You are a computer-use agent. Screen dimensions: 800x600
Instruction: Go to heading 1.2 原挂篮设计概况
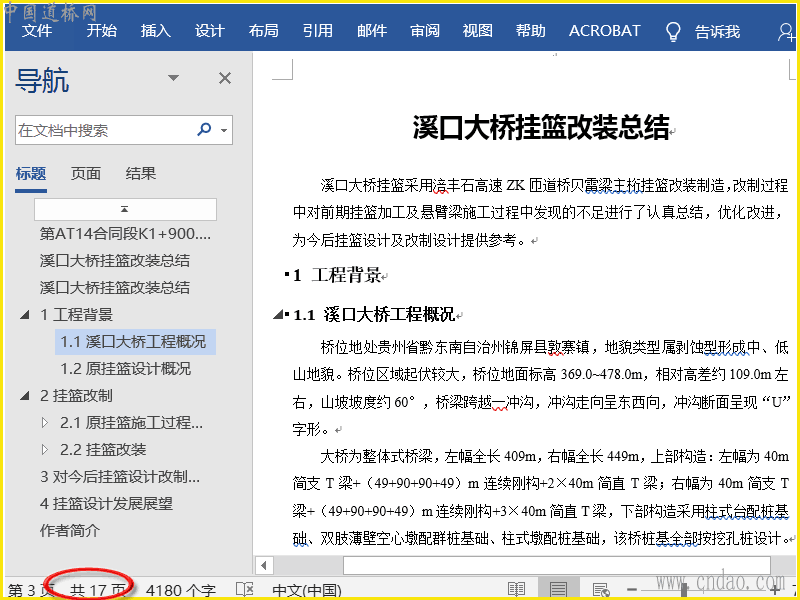click(126, 369)
